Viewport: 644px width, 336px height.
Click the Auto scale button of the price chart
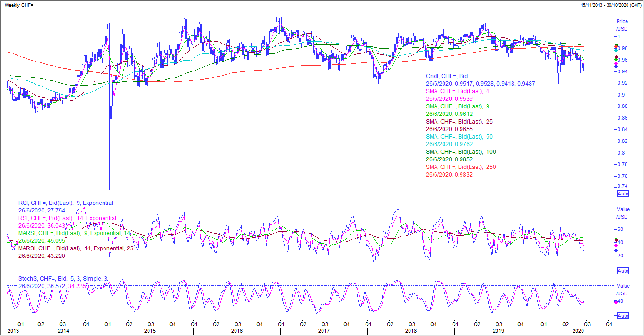(623, 194)
